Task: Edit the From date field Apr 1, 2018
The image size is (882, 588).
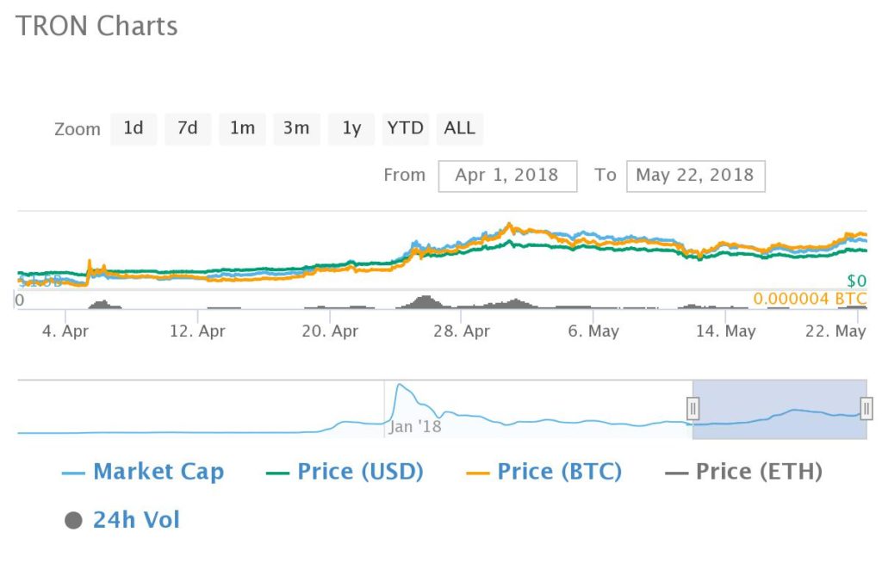Action: [507, 176]
